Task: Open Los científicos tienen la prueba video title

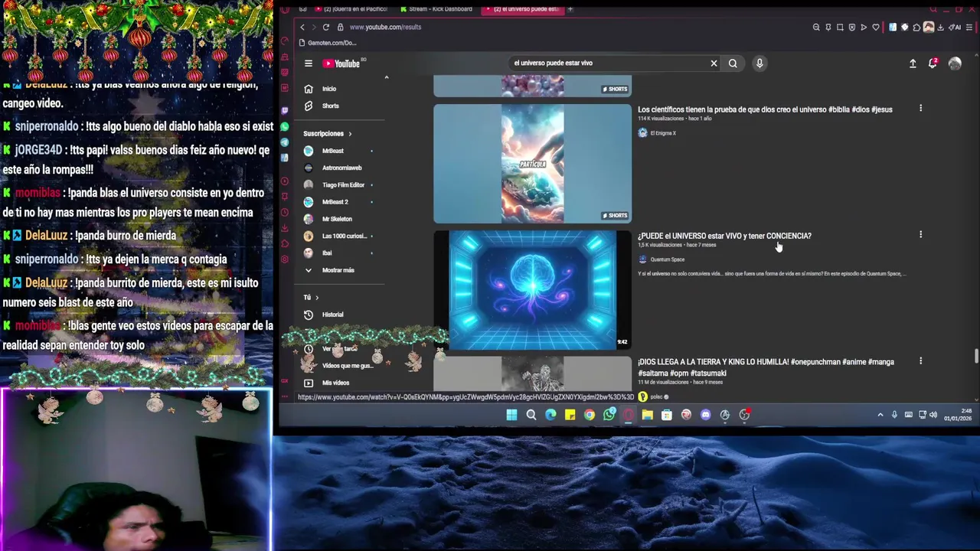Action: click(765, 109)
